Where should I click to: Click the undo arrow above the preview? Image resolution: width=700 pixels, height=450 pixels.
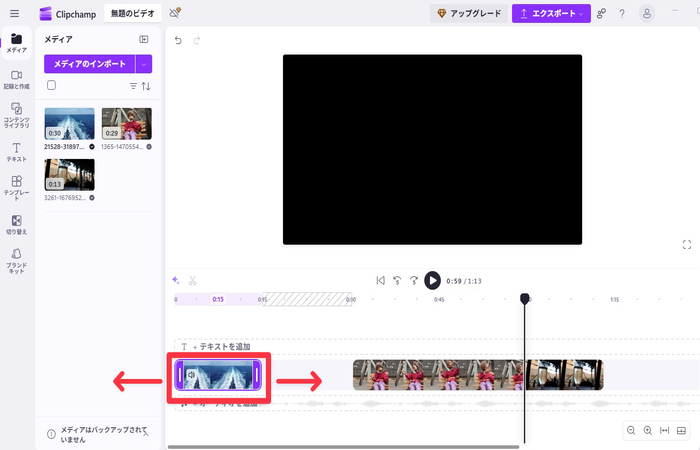(178, 40)
